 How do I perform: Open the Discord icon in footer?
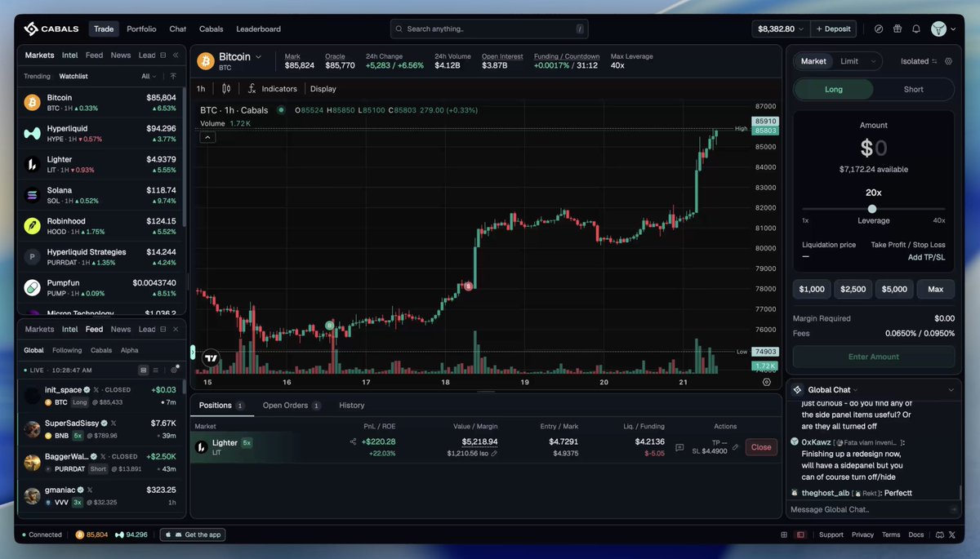939,535
